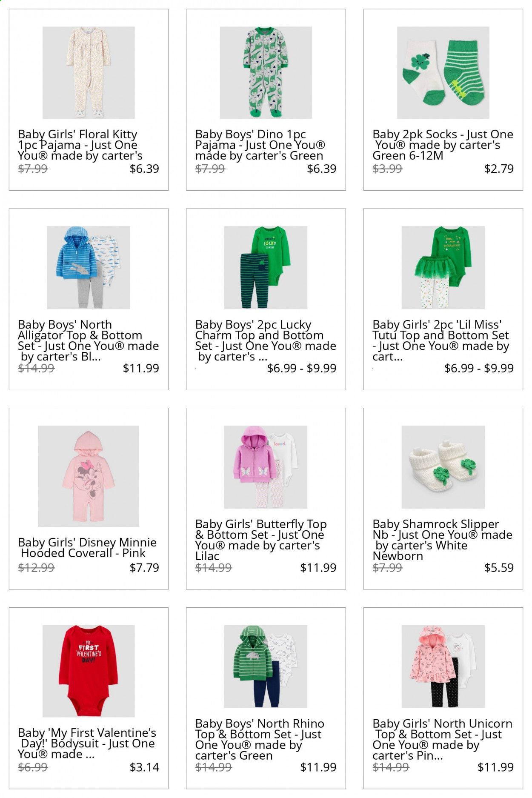Select the Baby Girls' Disney Minnie Hooded Coverall link
The image size is (532, 798).
[87, 548]
